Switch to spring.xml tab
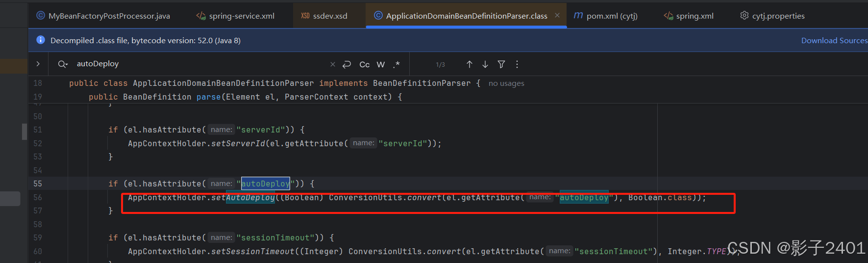Screen dimensions: 868x263 tap(689, 16)
